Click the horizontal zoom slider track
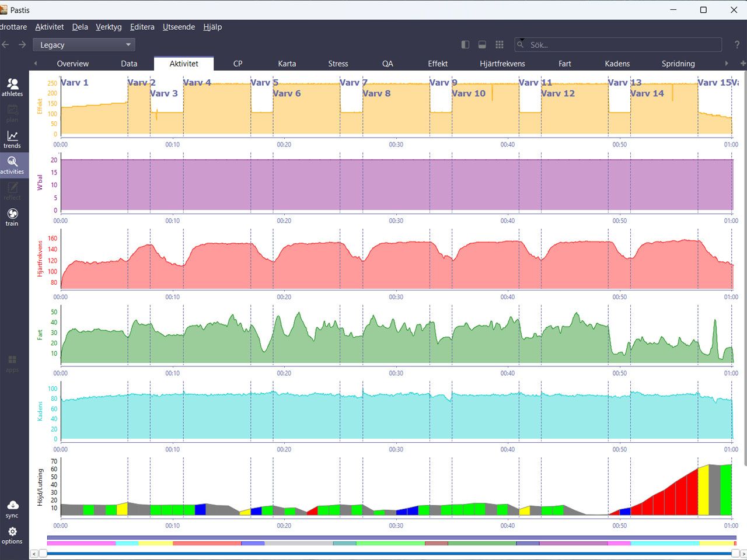 click(x=389, y=553)
